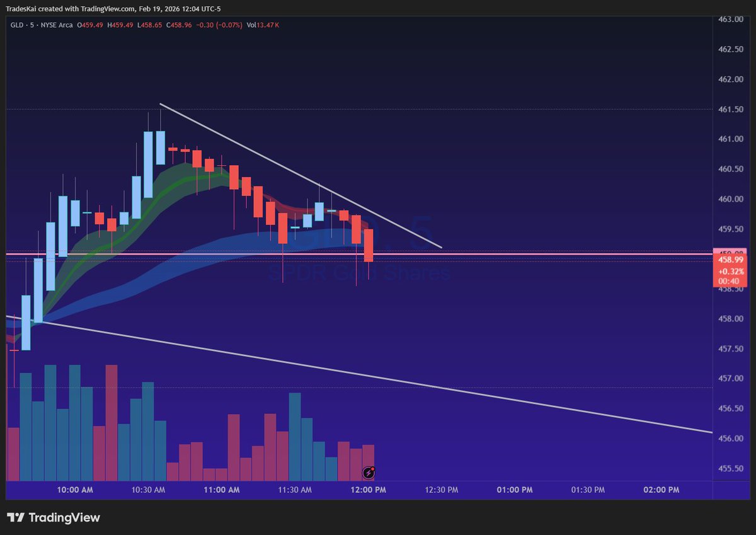This screenshot has height=535, width=756.
Task: Click the 11:30 AM time axis label
Action: (295, 490)
